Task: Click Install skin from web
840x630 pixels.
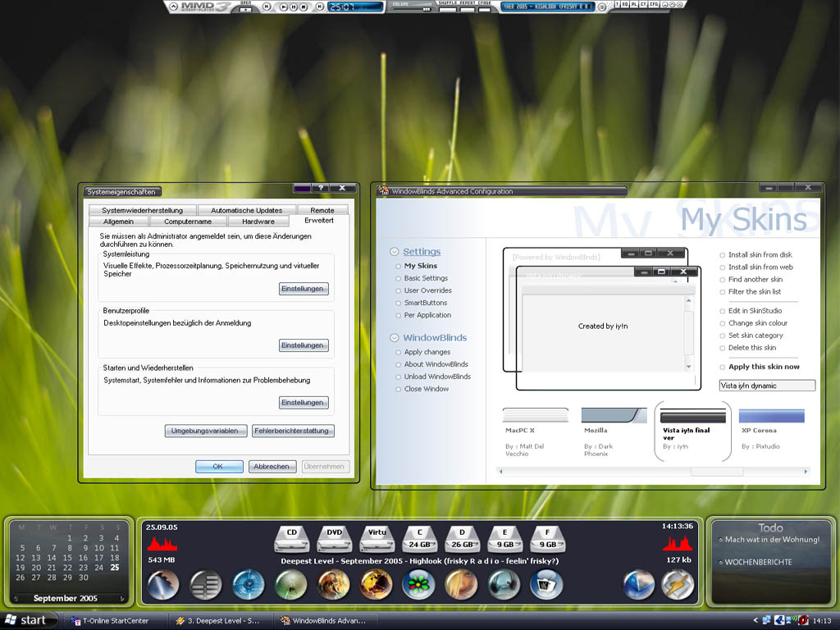Action: 760,267
